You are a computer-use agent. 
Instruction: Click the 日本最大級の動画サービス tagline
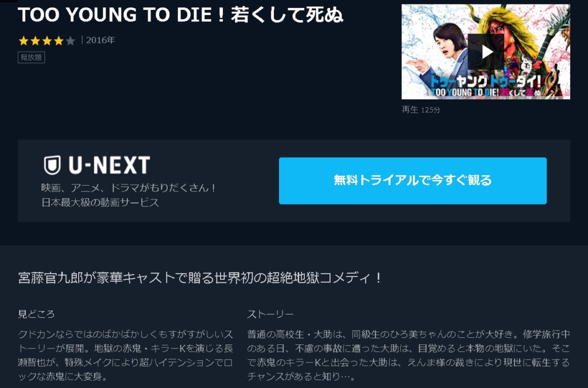pos(100,203)
